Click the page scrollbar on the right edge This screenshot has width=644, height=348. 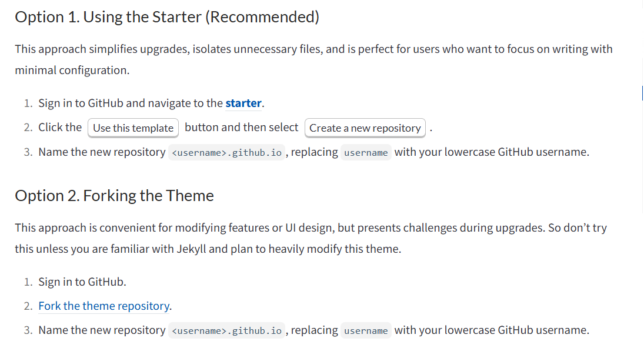click(x=642, y=93)
